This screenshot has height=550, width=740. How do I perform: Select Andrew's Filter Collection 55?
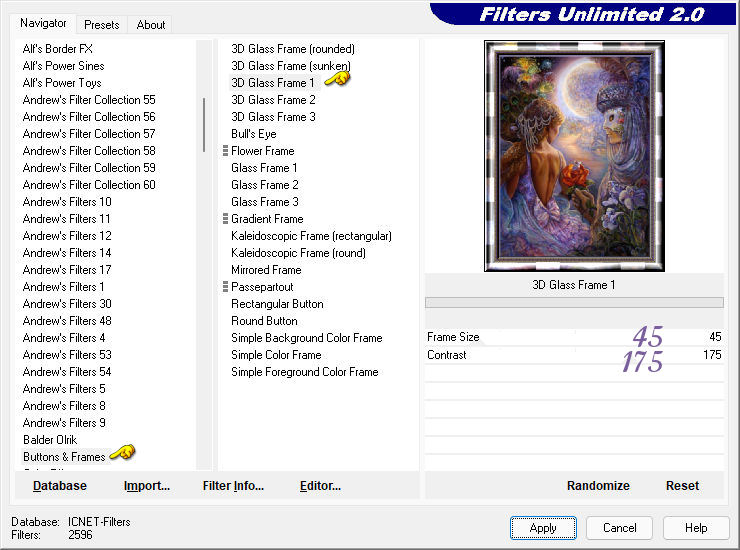coord(89,100)
